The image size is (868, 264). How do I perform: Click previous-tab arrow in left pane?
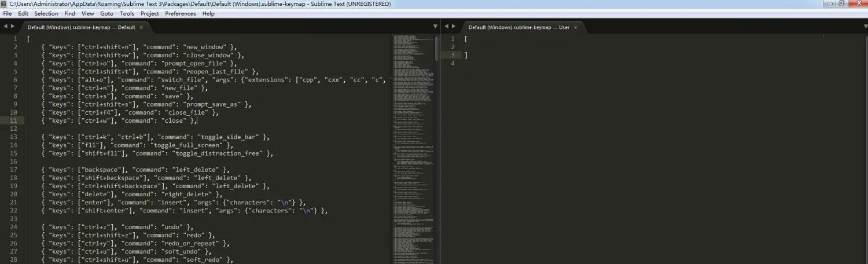tap(5, 27)
